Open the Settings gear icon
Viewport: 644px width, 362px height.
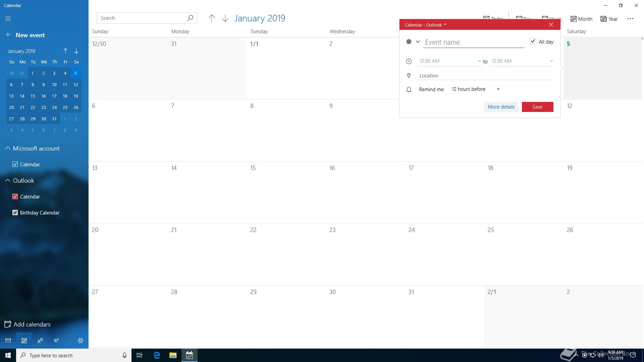click(80, 341)
